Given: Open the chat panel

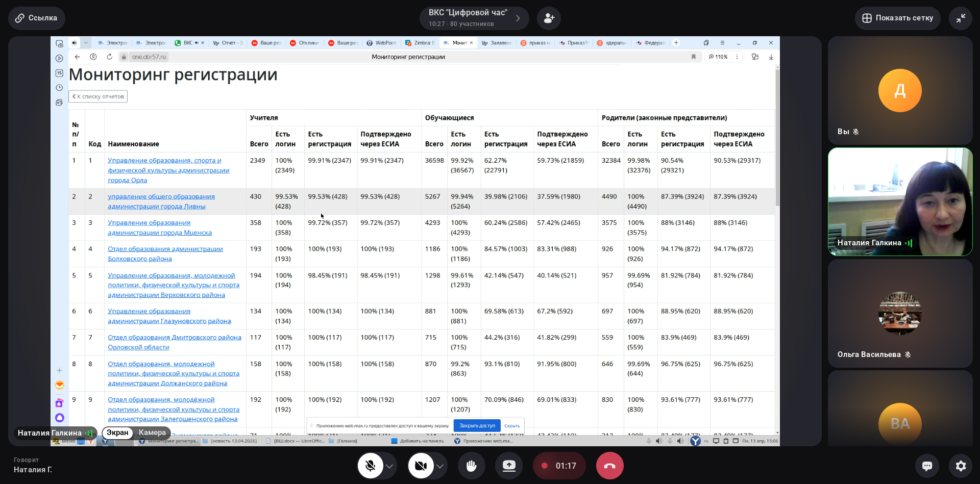Looking at the screenshot, I should click(927, 466).
